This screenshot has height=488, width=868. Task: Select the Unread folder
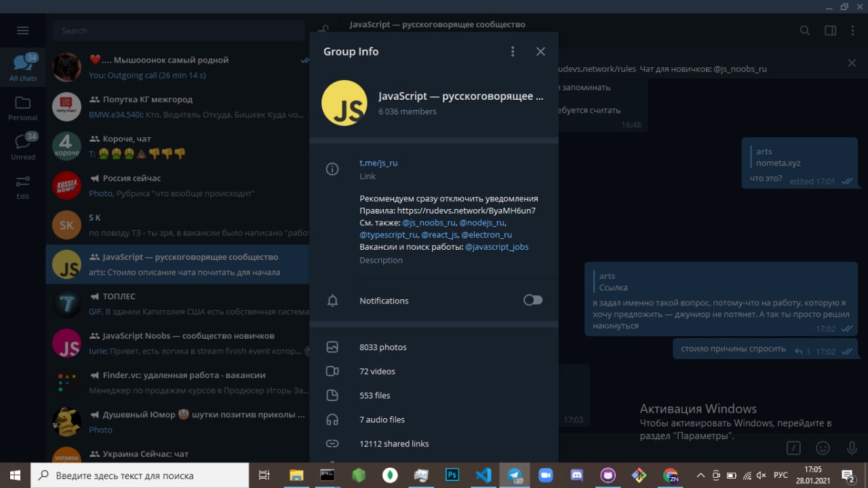click(x=23, y=147)
